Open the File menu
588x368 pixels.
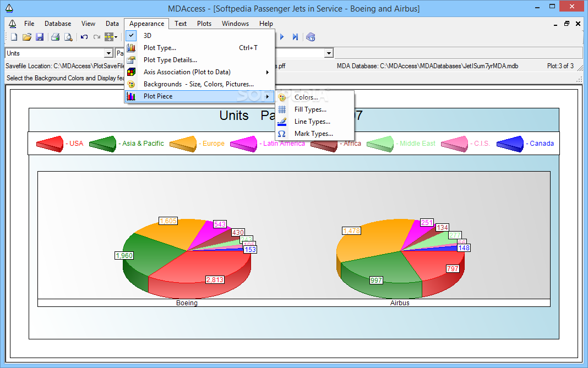pos(29,24)
